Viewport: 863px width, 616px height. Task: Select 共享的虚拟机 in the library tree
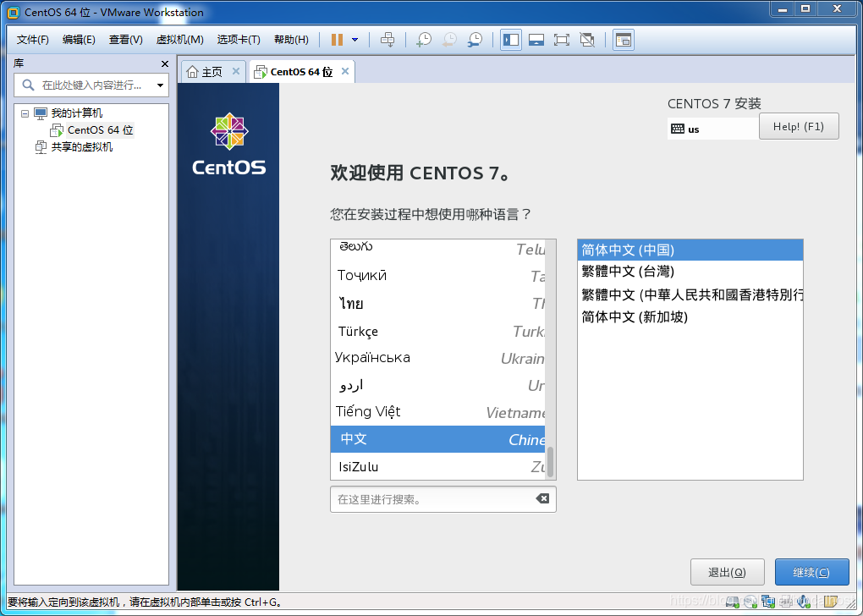coord(81,147)
